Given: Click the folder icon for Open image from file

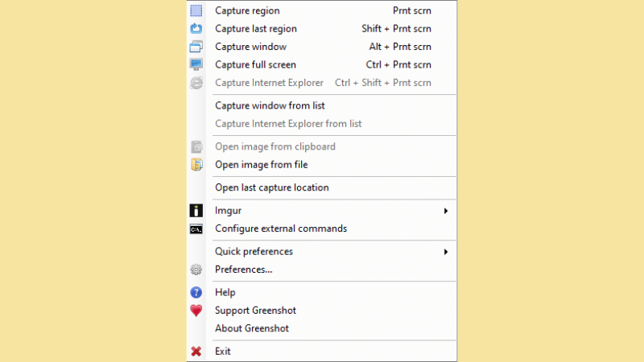Looking at the screenshot, I should pos(196,165).
